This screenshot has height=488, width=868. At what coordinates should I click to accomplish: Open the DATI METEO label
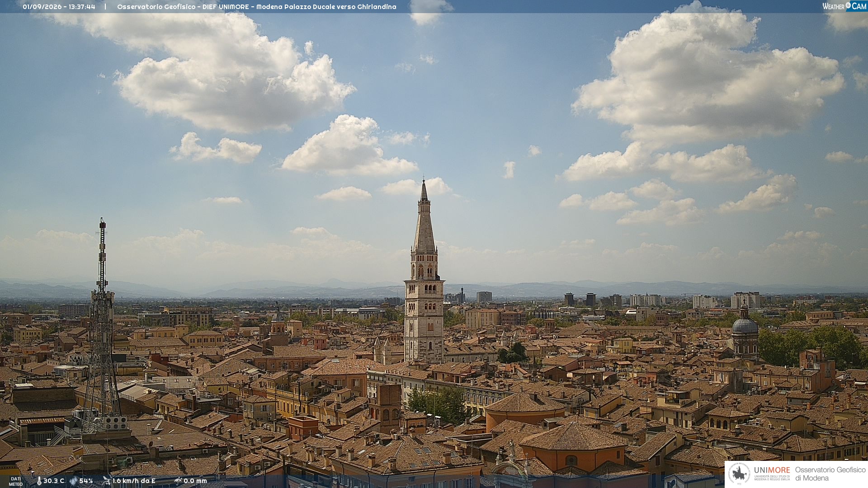tap(16, 481)
